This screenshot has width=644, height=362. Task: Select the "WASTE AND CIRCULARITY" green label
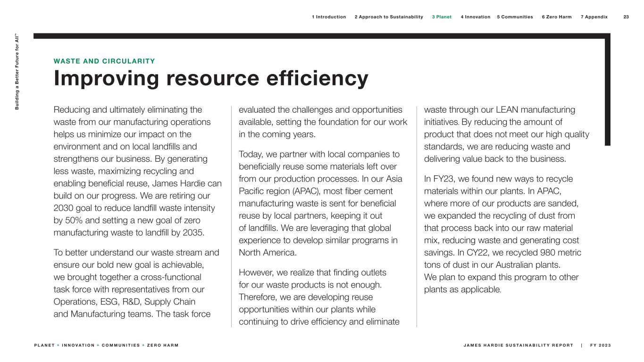point(104,61)
